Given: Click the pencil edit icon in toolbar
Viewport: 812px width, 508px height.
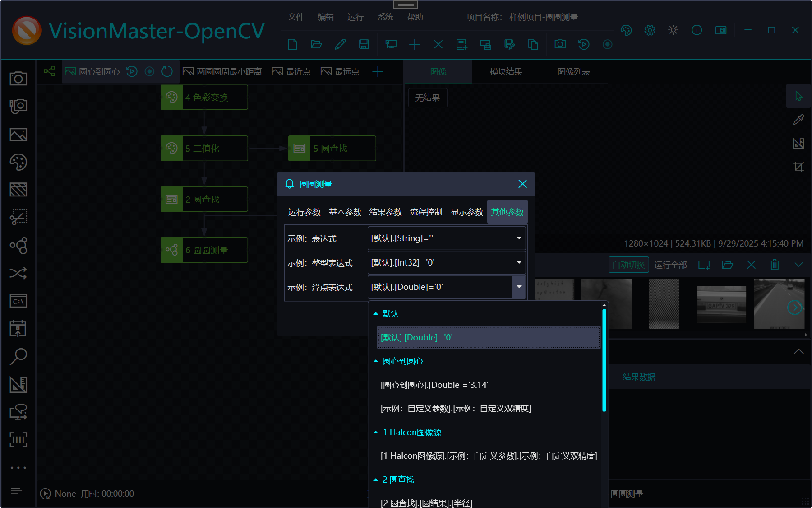Looking at the screenshot, I should (x=340, y=44).
